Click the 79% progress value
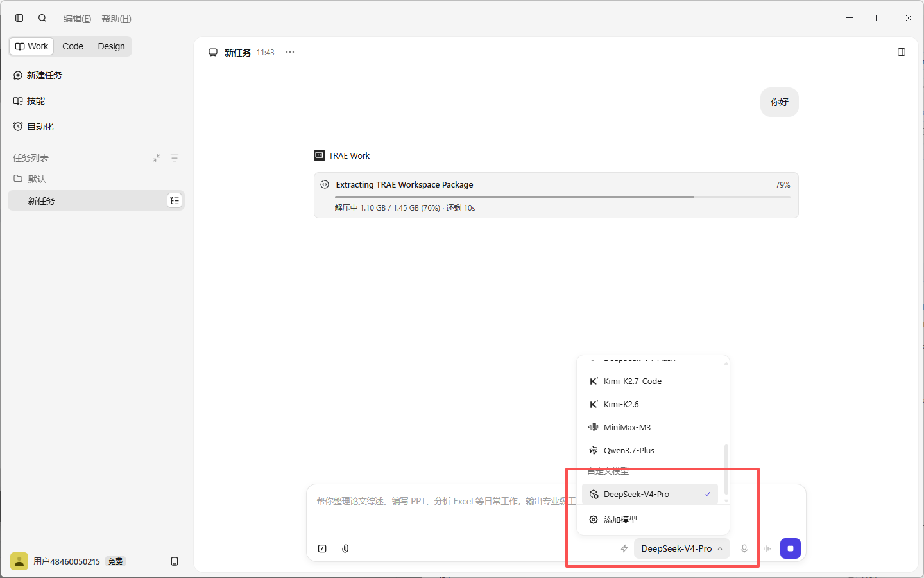Image resolution: width=924 pixels, height=578 pixels. click(783, 184)
